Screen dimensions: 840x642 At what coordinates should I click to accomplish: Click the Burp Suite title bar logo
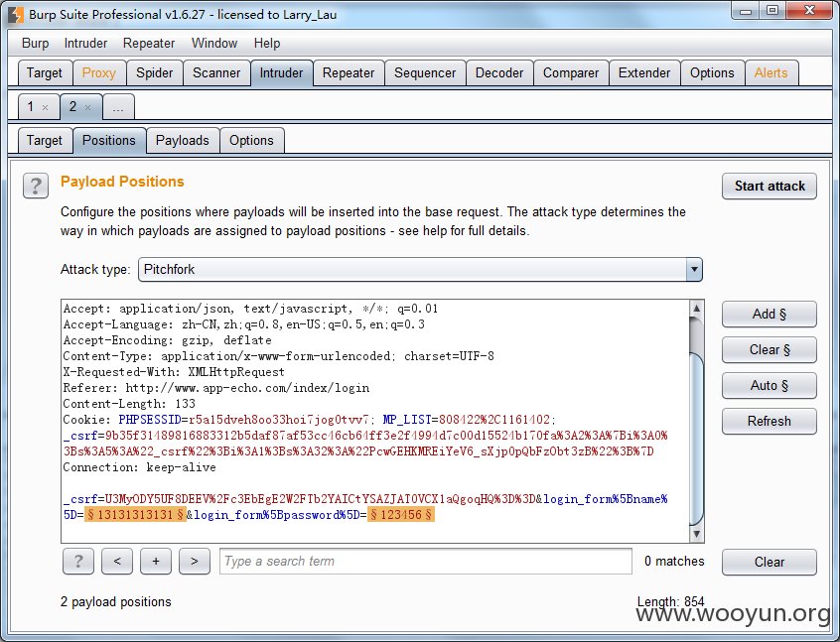coord(16,15)
